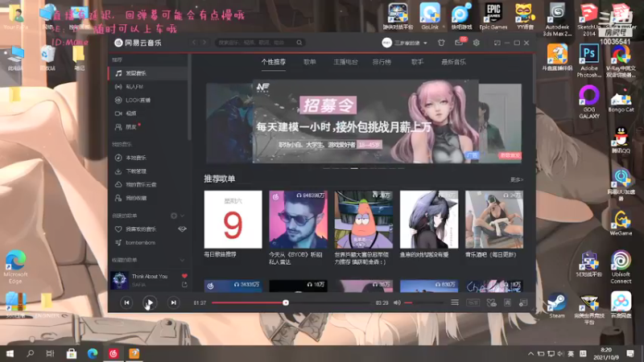Screen dimensions: 644x362
Task: Open the Adobe Photoshop desktop icon
Action: tap(589, 61)
